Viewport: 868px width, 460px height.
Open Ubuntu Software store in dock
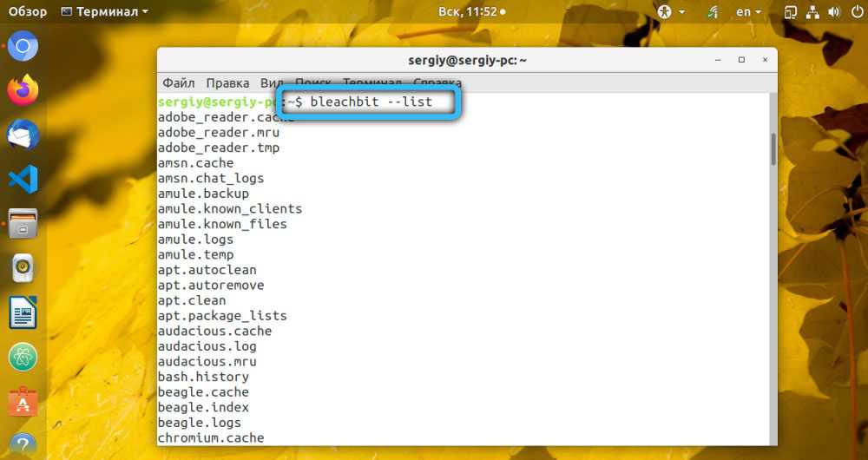click(23, 401)
